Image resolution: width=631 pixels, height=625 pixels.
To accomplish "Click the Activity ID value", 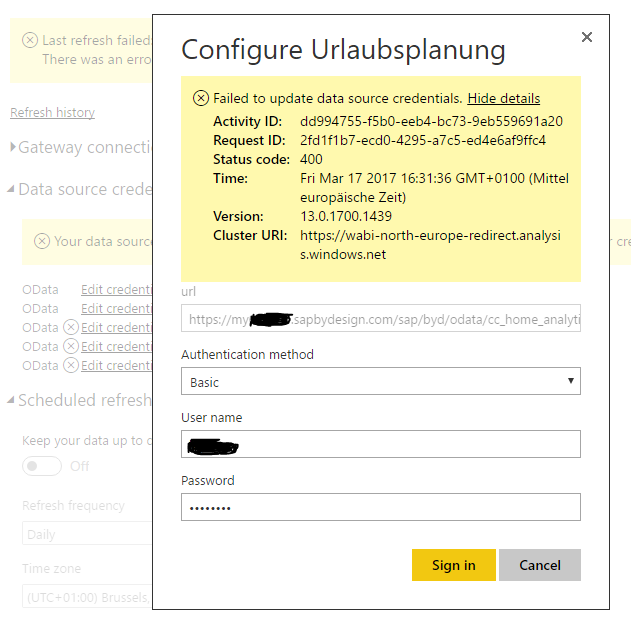I will point(431,121).
